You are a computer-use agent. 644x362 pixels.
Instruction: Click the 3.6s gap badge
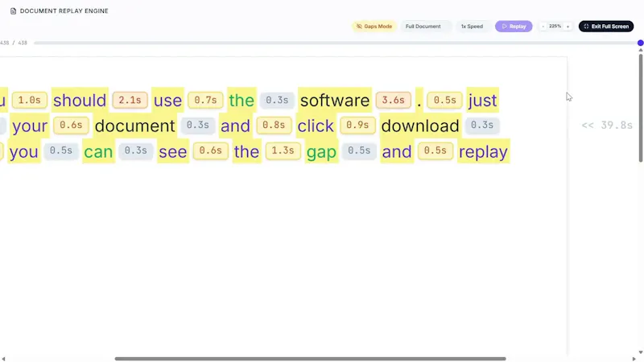pyautogui.click(x=393, y=100)
